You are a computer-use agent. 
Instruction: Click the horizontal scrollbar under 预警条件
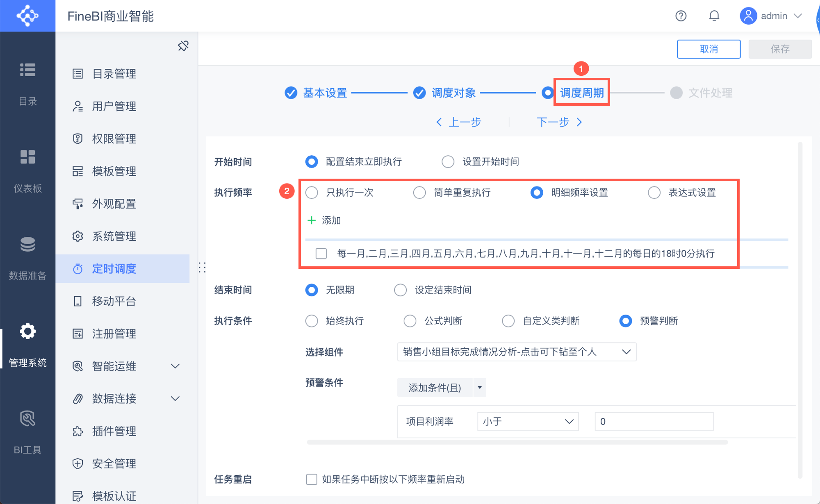[x=517, y=442]
